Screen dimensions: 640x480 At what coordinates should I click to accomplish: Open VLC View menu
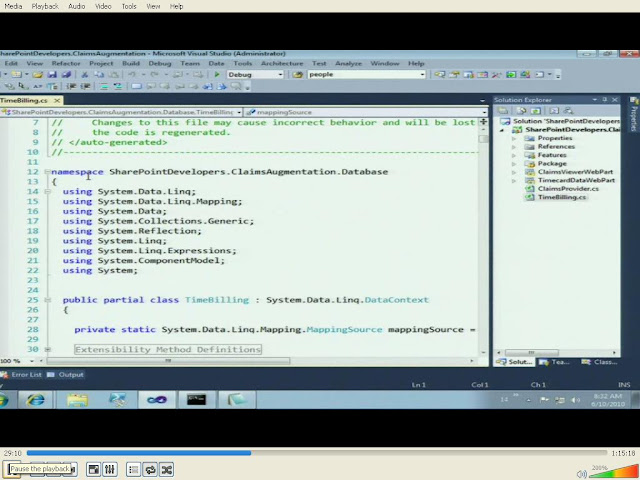[x=153, y=6]
